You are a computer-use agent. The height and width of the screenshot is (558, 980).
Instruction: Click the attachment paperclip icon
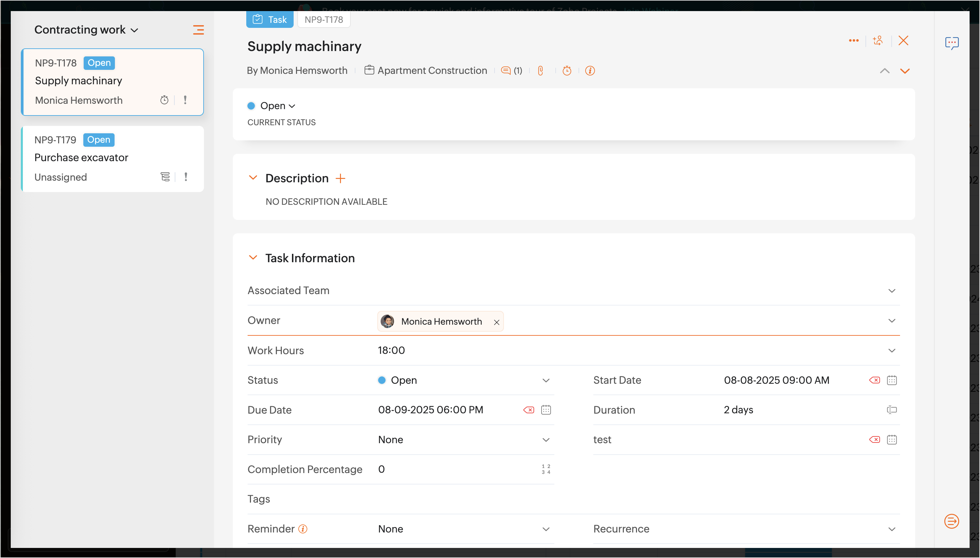[x=540, y=71]
